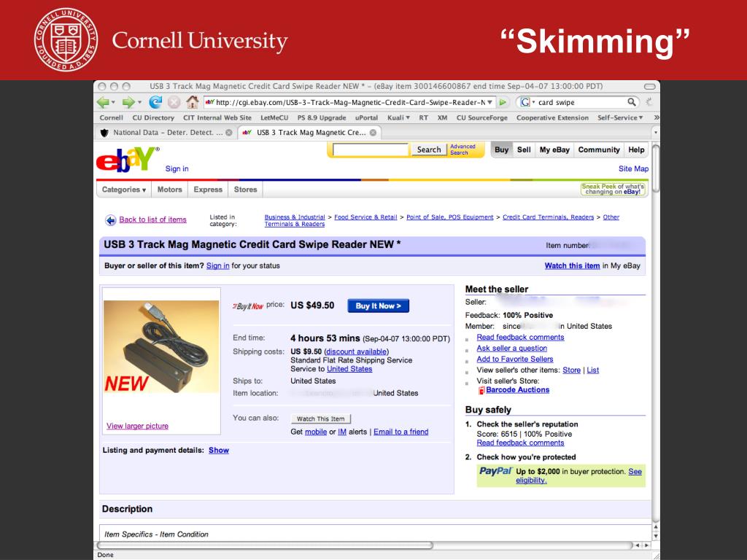This screenshot has width=747, height=560.
Task: Click the Sneak Peek of what's changing banner
Action: 613,189
